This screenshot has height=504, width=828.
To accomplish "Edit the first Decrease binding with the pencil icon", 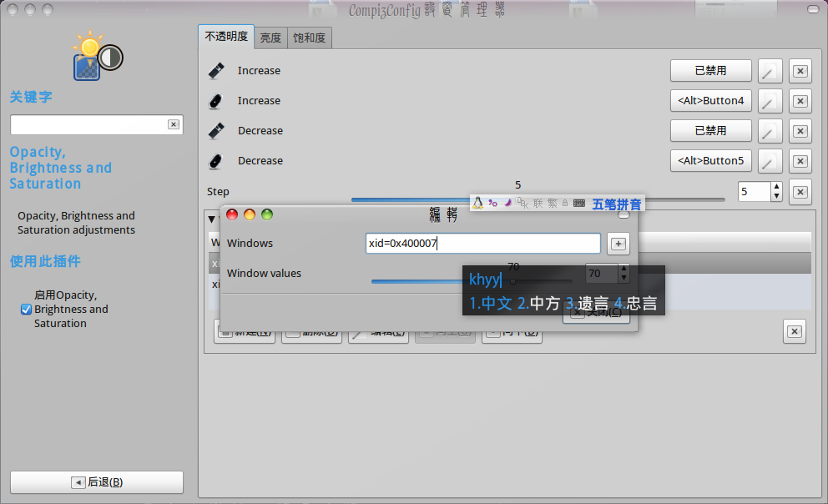I will point(770,131).
